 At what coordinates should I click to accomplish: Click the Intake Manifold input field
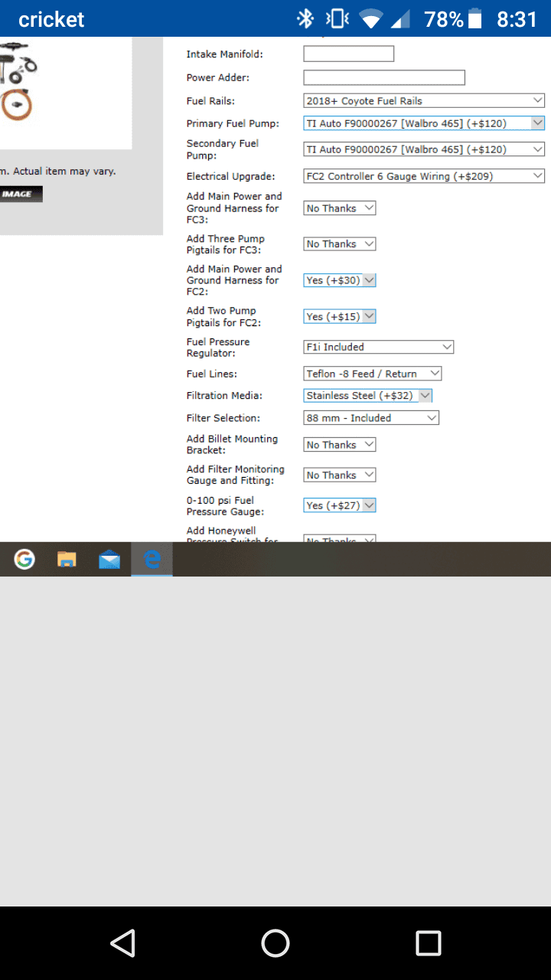pyautogui.click(x=348, y=54)
